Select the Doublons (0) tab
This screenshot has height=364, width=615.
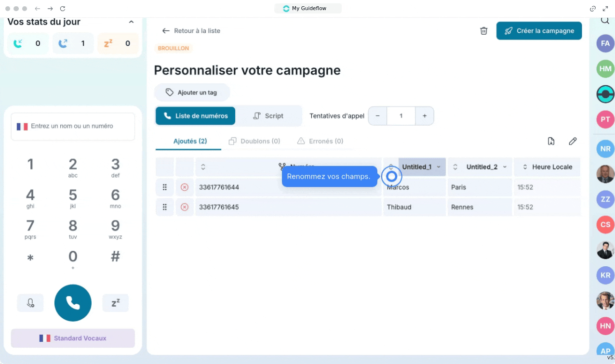click(254, 141)
